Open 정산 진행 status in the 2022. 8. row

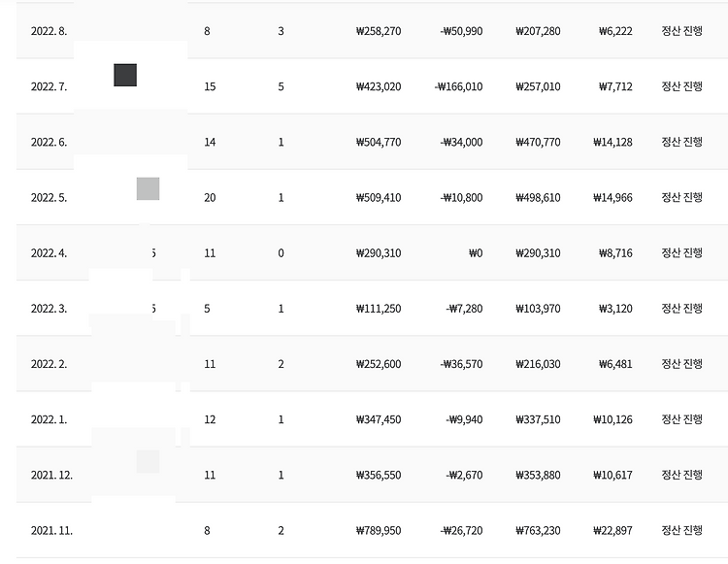pyautogui.click(x=681, y=31)
